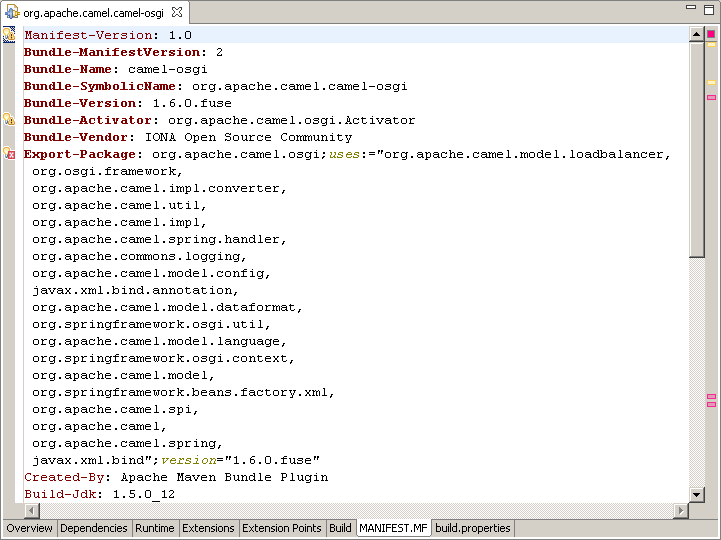Click the Created-By header

[64, 477]
